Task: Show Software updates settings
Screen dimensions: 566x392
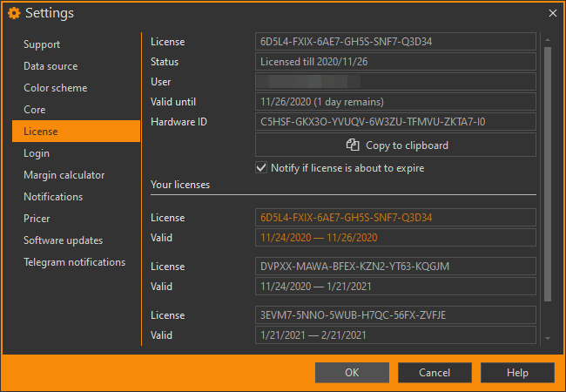Action: (63, 240)
